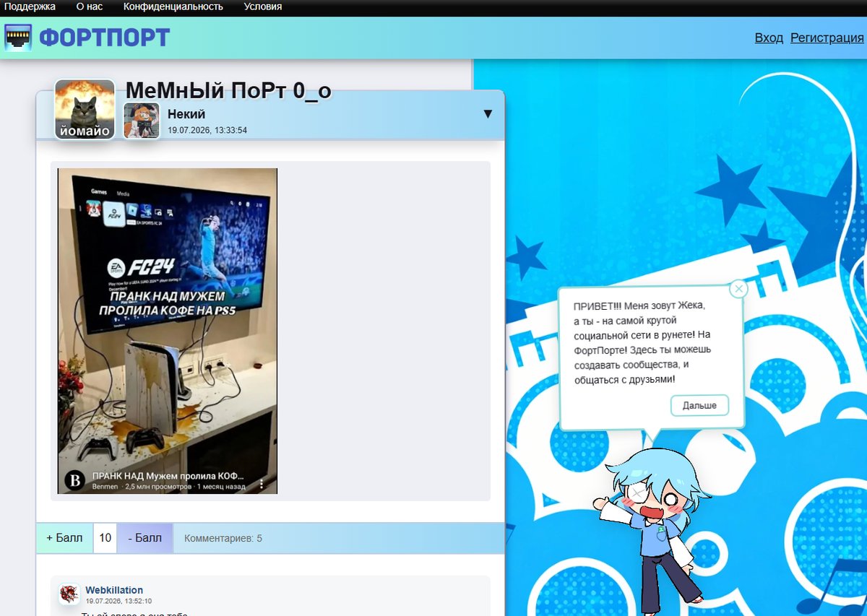Click the Benmen channel name under the video

click(105, 487)
